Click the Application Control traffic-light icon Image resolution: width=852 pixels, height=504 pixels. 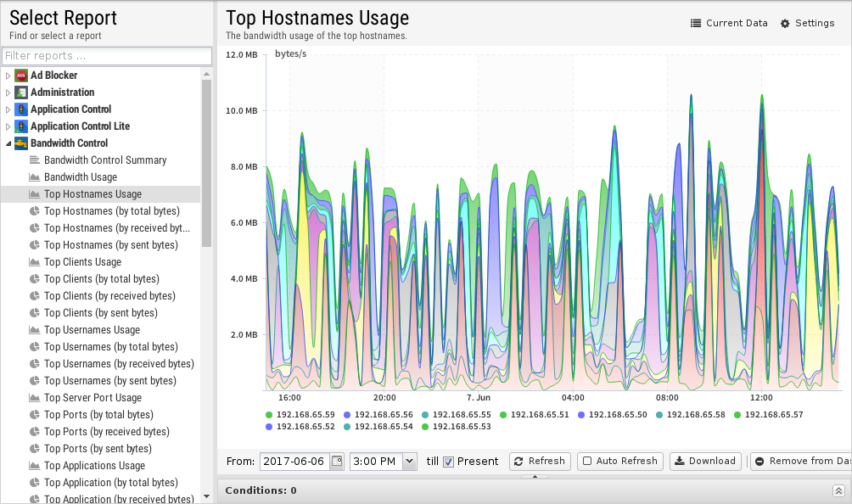[21, 109]
